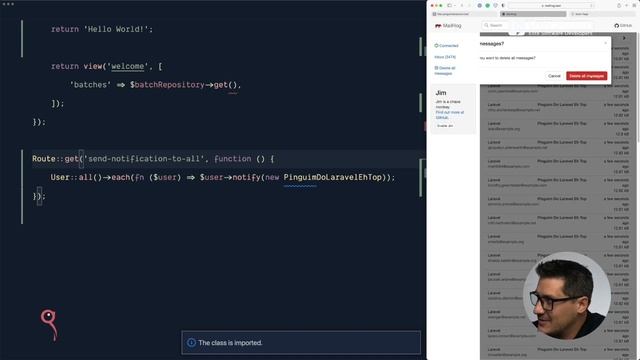Reload the page from the address bar
640x360 pixels.
coord(590,6)
